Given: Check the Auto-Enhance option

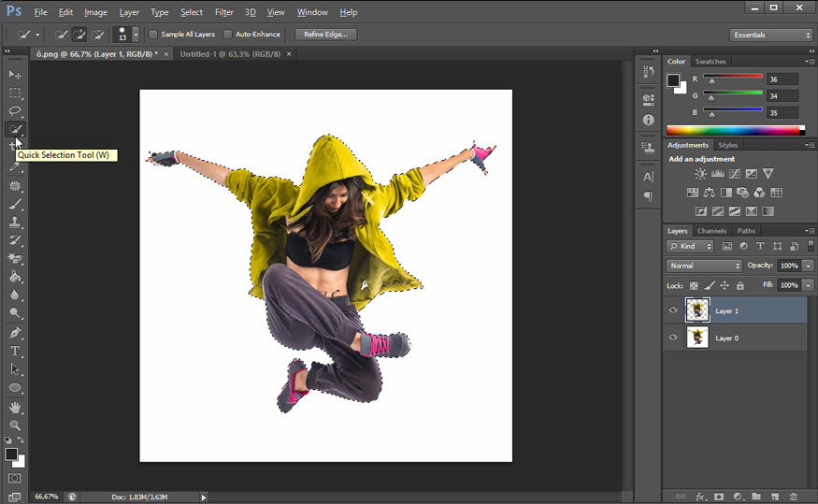Looking at the screenshot, I should 228,35.
